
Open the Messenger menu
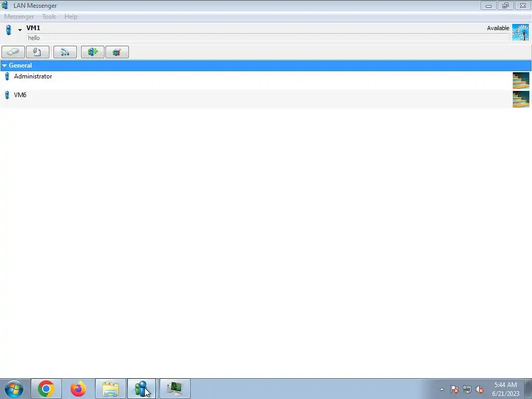19,16
